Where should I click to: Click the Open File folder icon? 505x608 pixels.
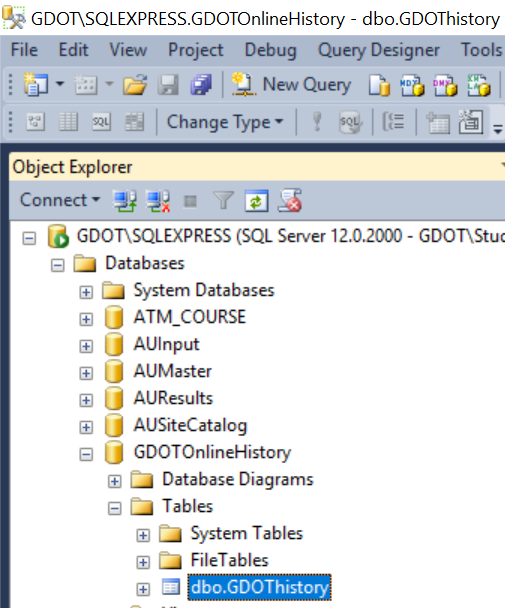tap(135, 85)
